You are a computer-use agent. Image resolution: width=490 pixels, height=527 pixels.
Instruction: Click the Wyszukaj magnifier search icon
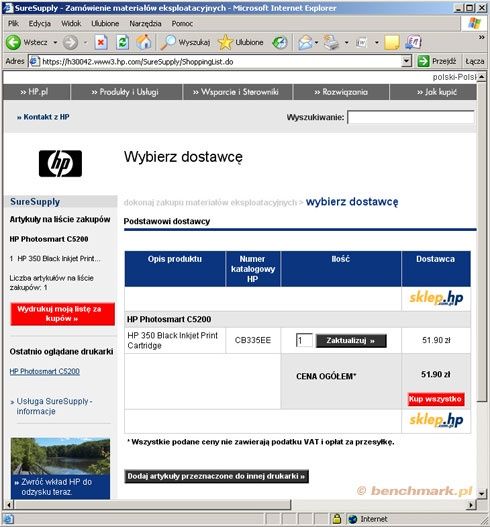point(168,42)
